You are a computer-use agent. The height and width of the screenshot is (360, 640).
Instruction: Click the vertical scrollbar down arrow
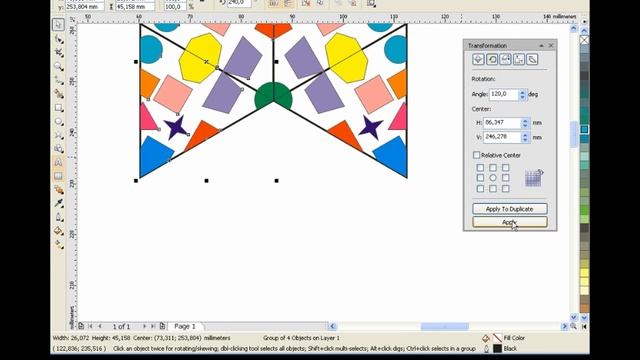click(x=574, y=317)
